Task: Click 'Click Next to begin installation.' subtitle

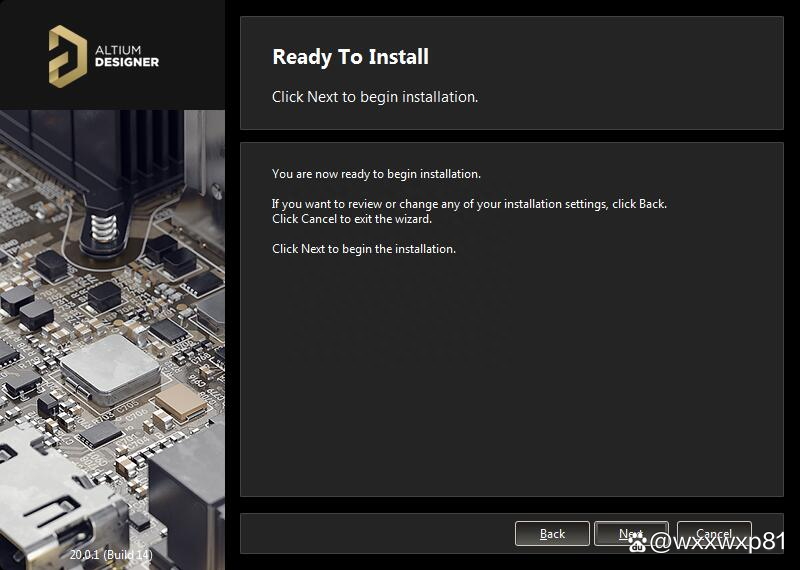Action: click(375, 96)
